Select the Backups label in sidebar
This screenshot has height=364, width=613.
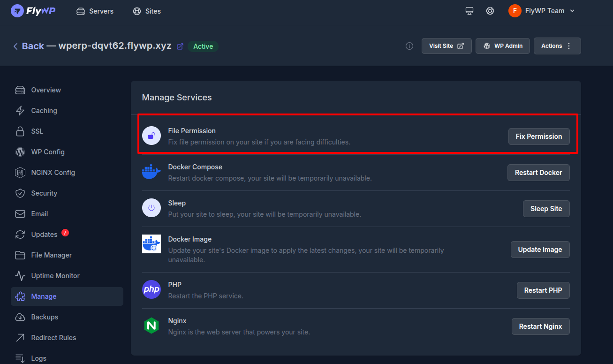pyautogui.click(x=45, y=317)
